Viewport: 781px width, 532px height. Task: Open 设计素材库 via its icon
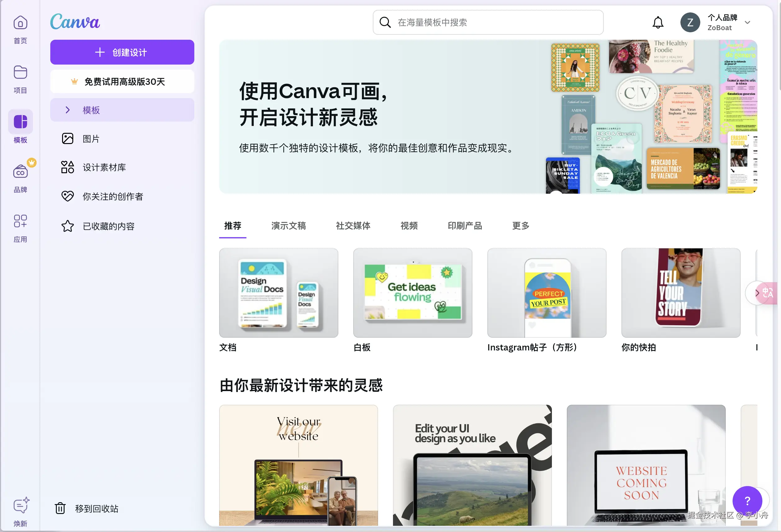[68, 167]
